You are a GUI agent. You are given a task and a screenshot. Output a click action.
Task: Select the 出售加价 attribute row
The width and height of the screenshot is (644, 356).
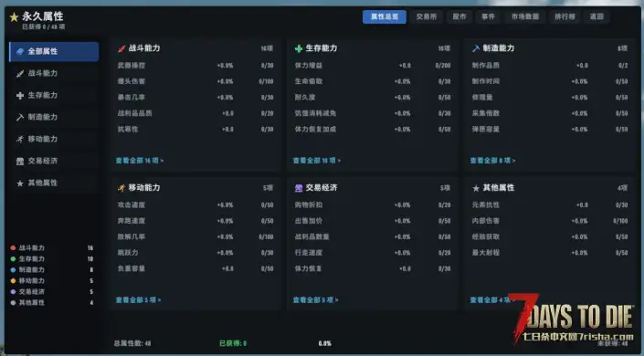click(373, 221)
